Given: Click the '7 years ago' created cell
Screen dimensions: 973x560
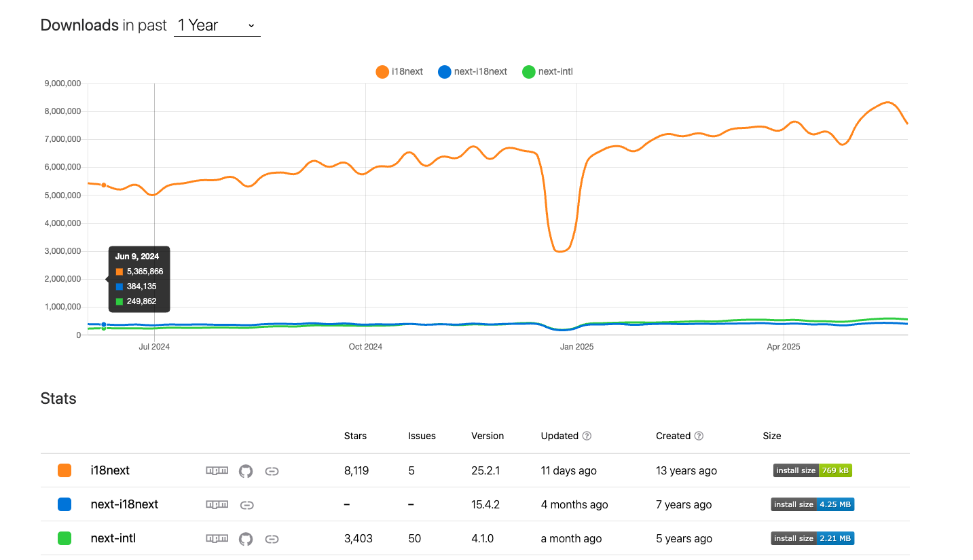Looking at the screenshot, I should 684,504.
